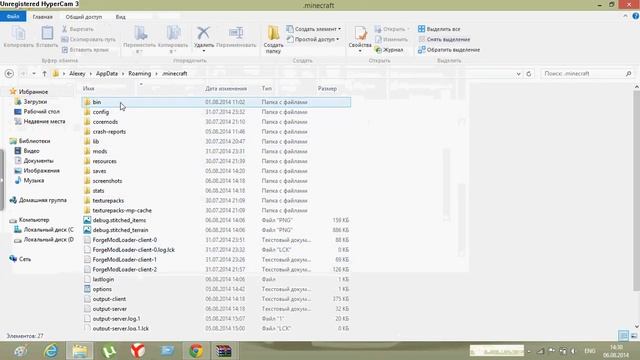
Task: Switch to the View (Вид) ribbon tab
Action: pyautogui.click(x=120, y=17)
